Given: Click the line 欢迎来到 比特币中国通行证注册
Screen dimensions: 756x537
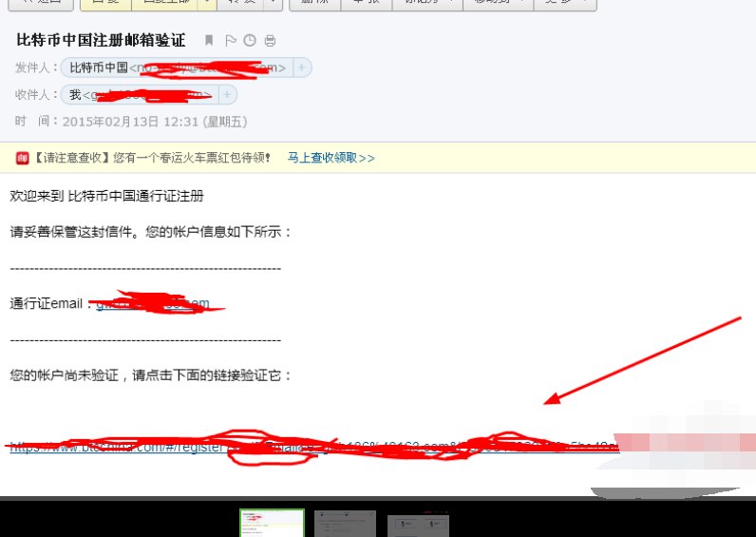Looking at the screenshot, I should click(x=106, y=196).
